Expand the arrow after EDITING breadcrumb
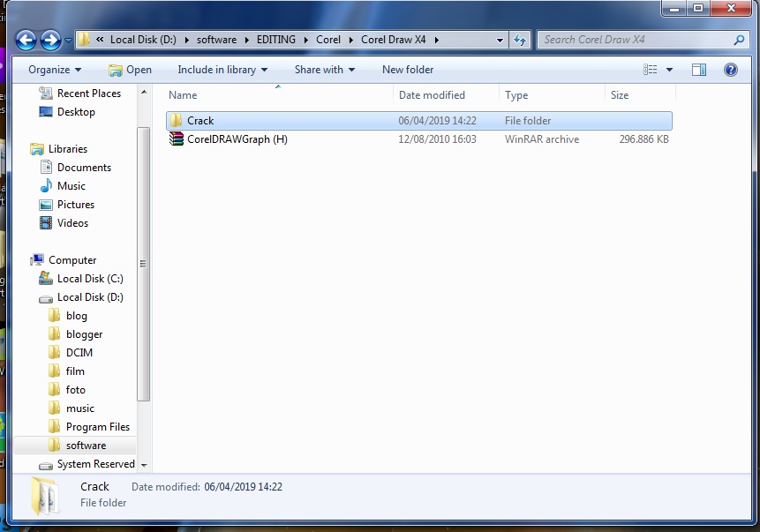This screenshot has height=532, width=760. coord(305,41)
